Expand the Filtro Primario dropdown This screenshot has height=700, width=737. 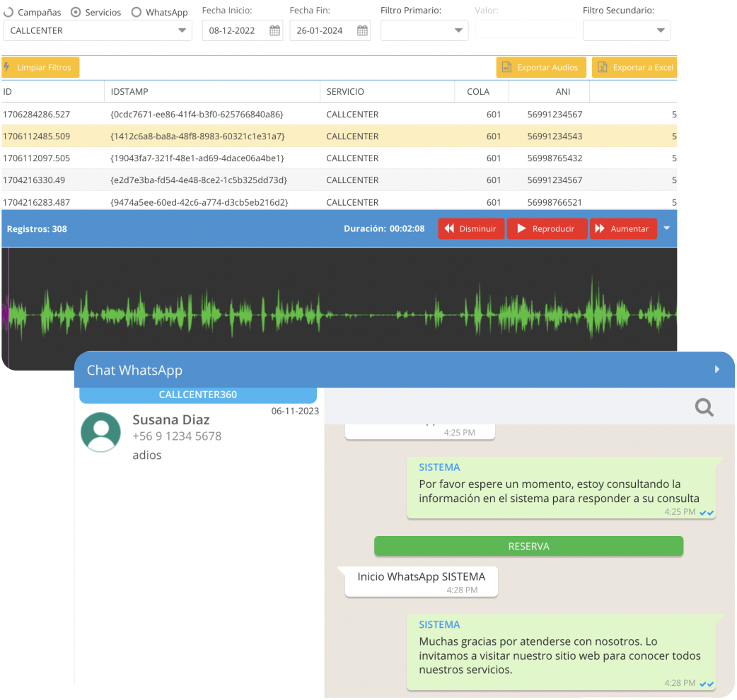click(x=458, y=30)
